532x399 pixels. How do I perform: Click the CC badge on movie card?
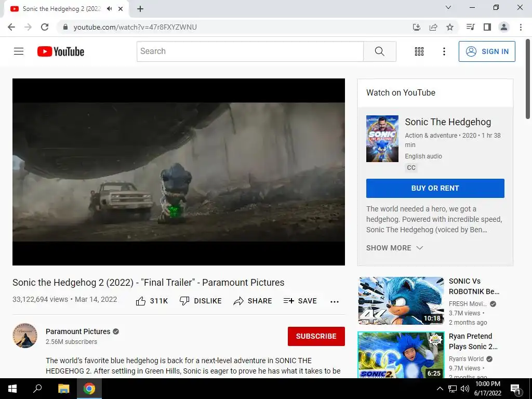coord(411,168)
